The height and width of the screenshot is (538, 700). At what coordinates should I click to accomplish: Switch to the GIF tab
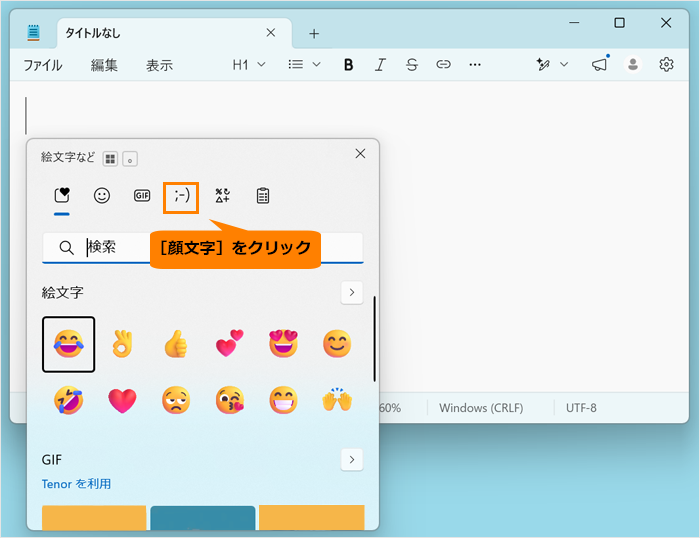(x=142, y=196)
